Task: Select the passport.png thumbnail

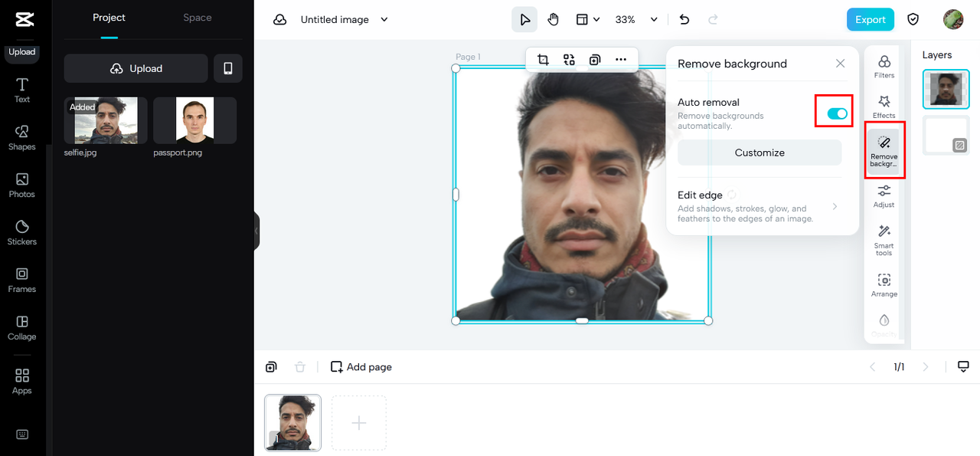Action: [x=194, y=120]
